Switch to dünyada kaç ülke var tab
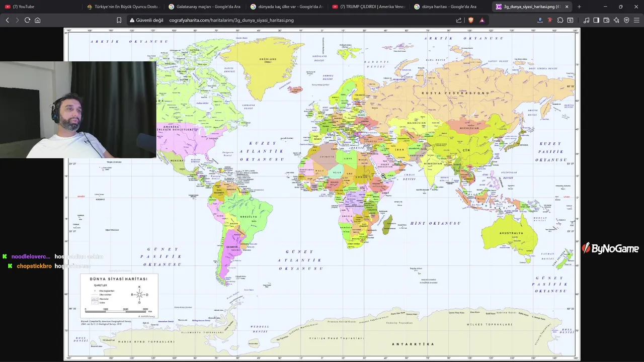 pos(286,7)
